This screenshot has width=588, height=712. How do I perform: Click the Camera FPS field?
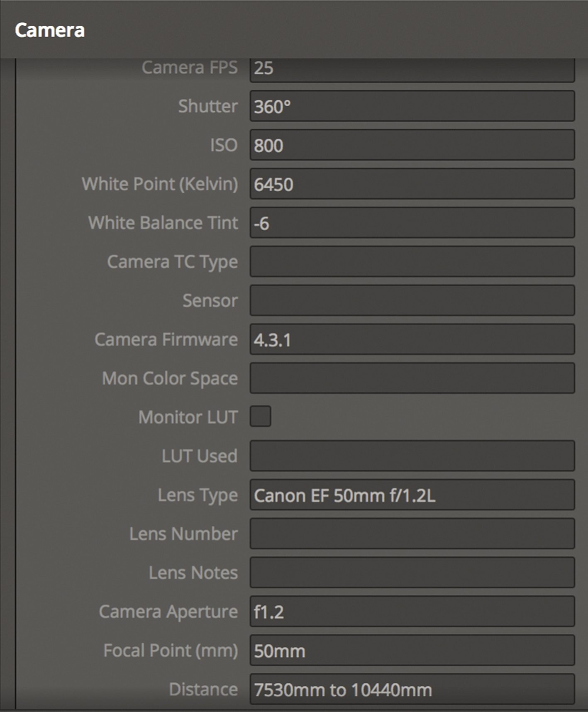pos(412,70)
